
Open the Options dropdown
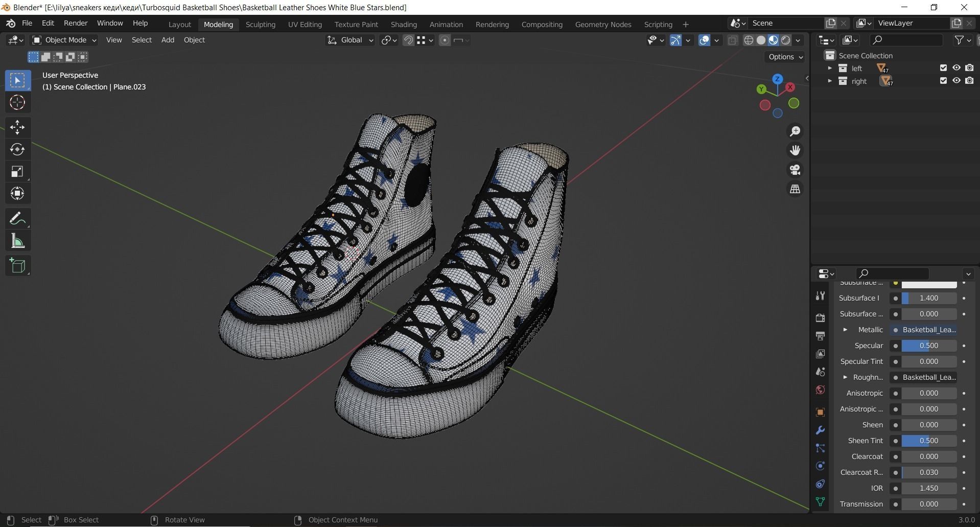tap(785, 57)
